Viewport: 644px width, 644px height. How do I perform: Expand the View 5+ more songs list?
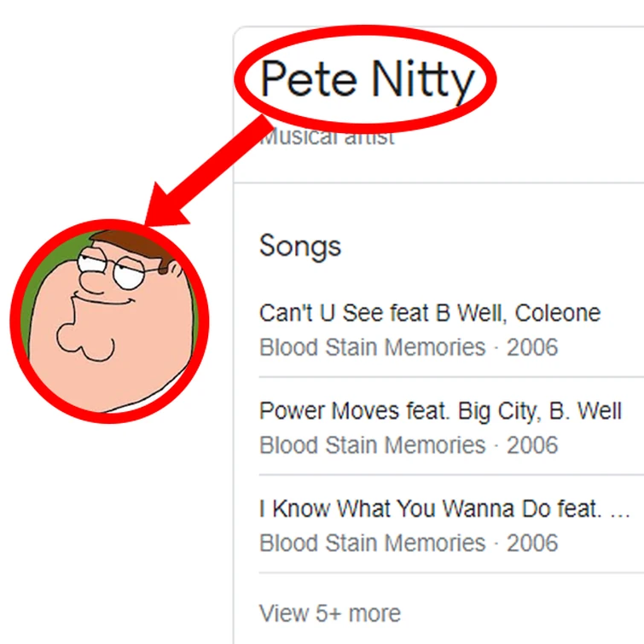(x=329, y=612)
